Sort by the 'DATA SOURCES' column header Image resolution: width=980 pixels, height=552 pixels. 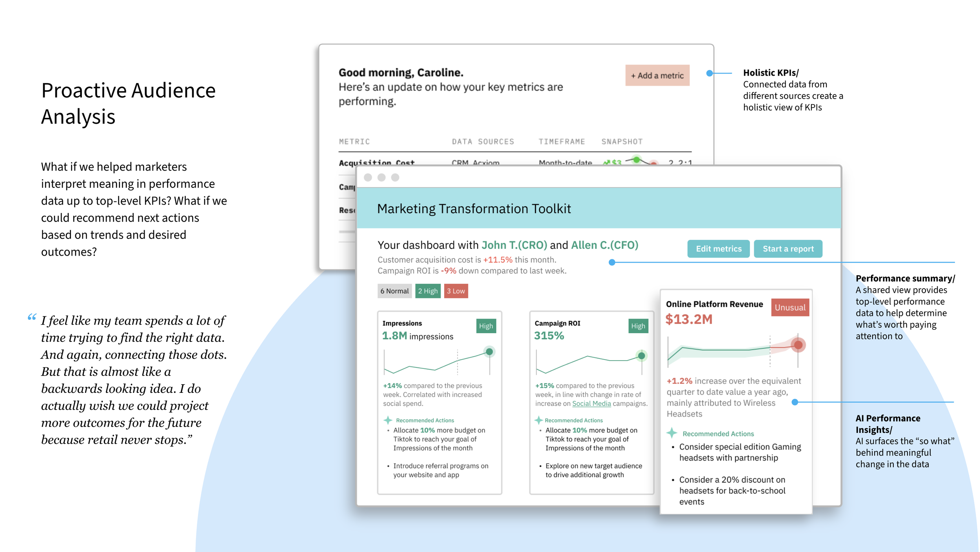click(x=483, y=142)
